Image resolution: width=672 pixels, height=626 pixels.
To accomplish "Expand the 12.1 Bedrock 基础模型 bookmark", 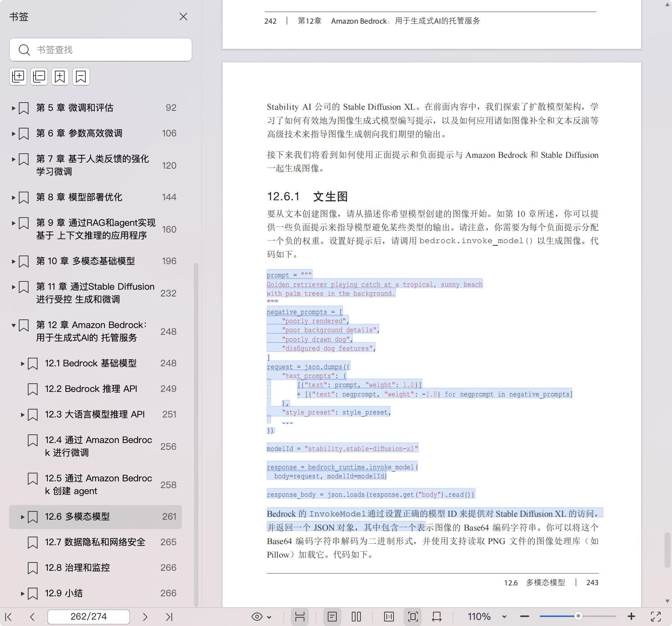I will coord(23,364).
